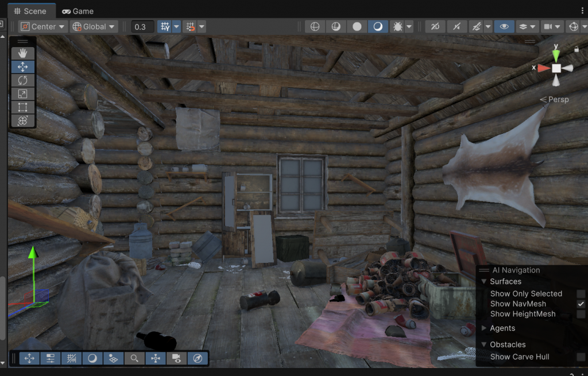Open the Center pivot mode dropdown
The height and width of the screenshot is (376, 588).
(x=42, y=26)
